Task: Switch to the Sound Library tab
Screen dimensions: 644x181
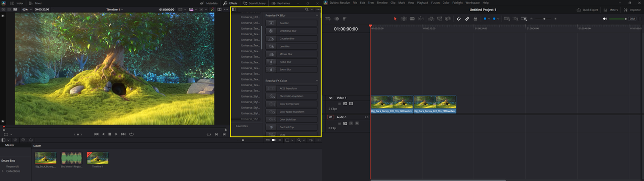Action: [x=255, y=3]
